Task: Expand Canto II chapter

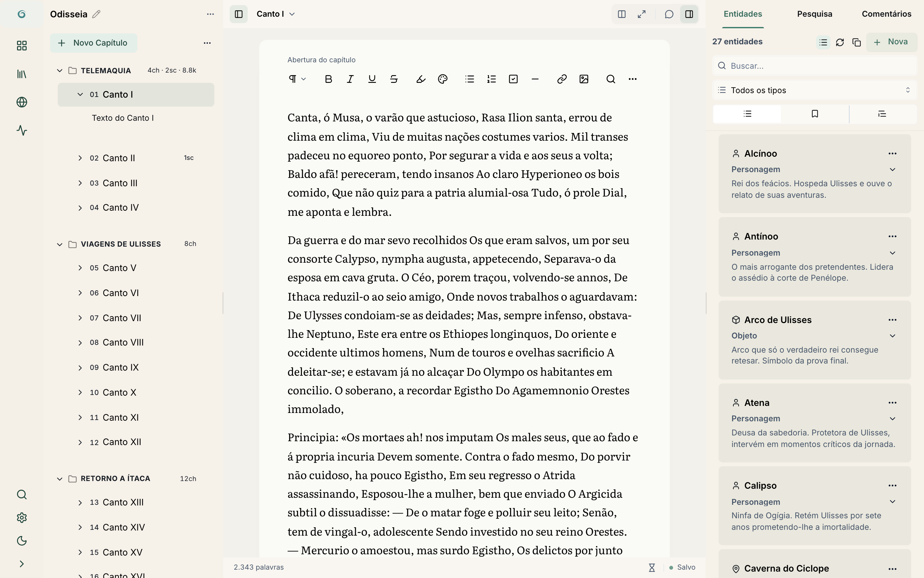Action: coord(80,158)
